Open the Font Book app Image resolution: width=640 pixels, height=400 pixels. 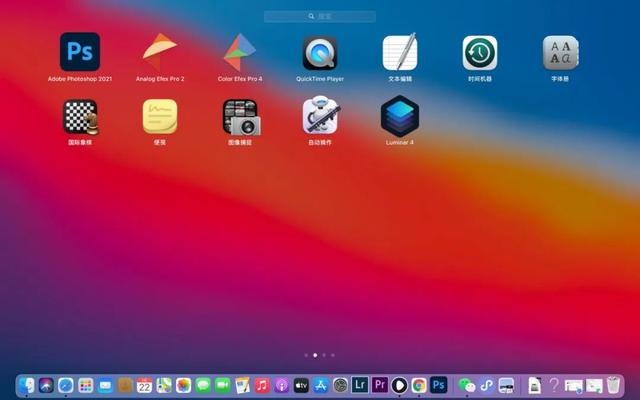[560, 53]
